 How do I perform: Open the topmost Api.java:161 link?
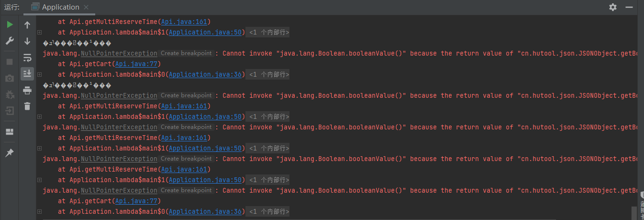[184, 22]
